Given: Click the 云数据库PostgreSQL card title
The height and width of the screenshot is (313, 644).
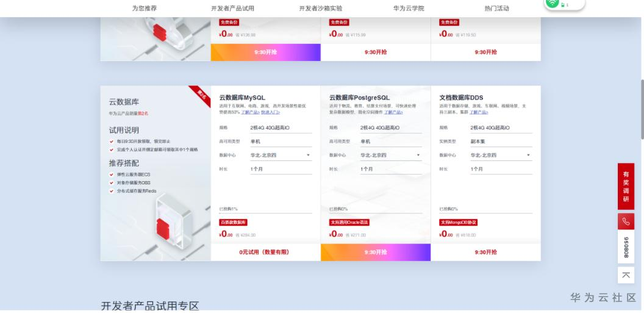Looking at the screenshot, I should pos(359,98).
